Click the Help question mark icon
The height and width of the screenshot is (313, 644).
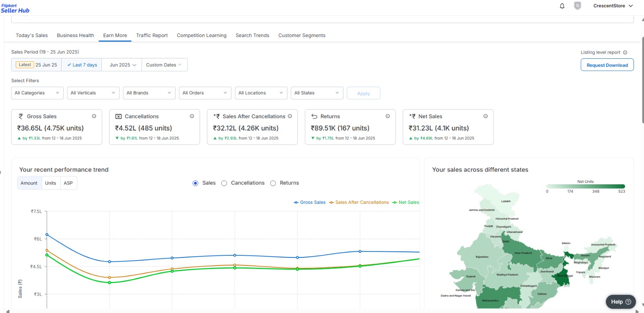point(628,302)
